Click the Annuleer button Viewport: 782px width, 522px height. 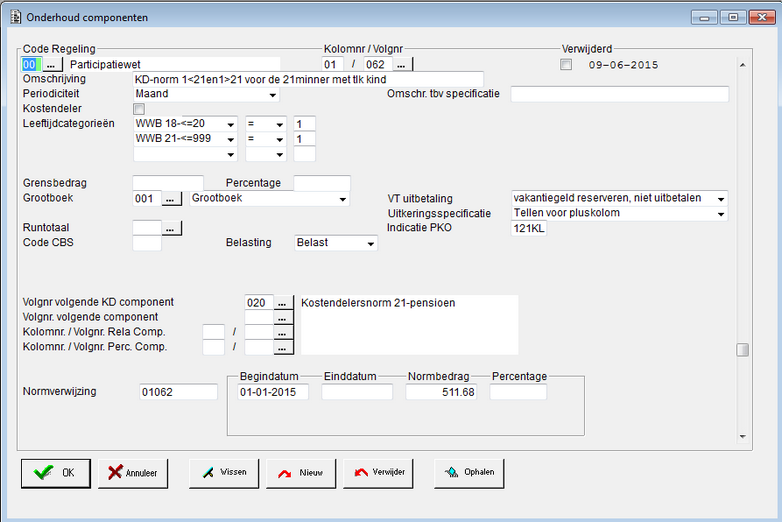pos(133,473)
